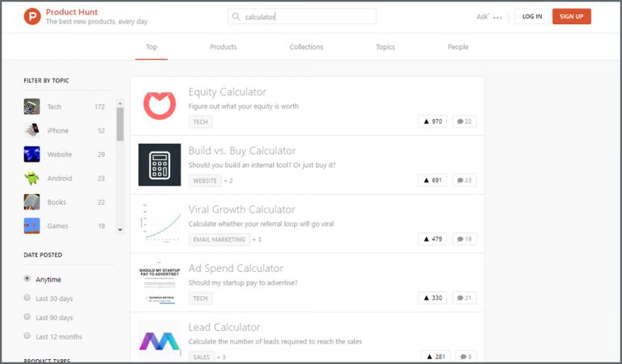Screen dimensions: 622x364
Task: Open the Collections tab
Action: point(306,47)
